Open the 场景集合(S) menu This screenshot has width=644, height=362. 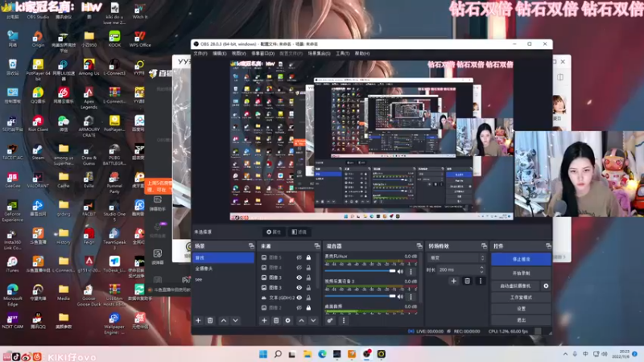click(x=319, y=53)
